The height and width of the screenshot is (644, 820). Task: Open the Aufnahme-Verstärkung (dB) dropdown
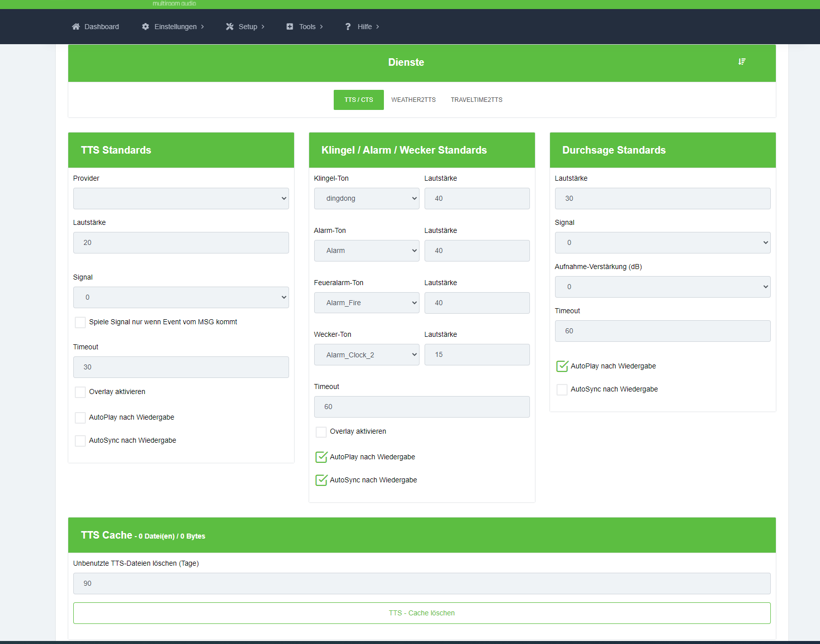[x=663, y=287]
